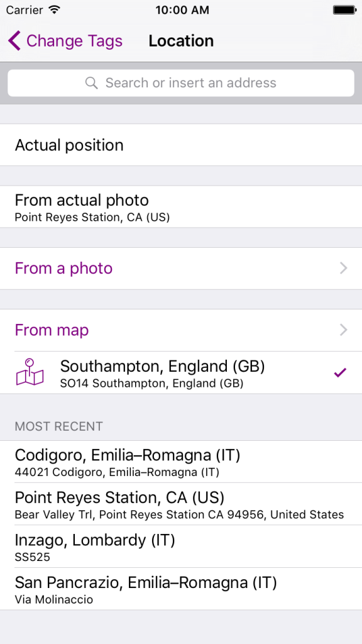
Task: Tap the search magnifier icon
Action: coord(91,82)
